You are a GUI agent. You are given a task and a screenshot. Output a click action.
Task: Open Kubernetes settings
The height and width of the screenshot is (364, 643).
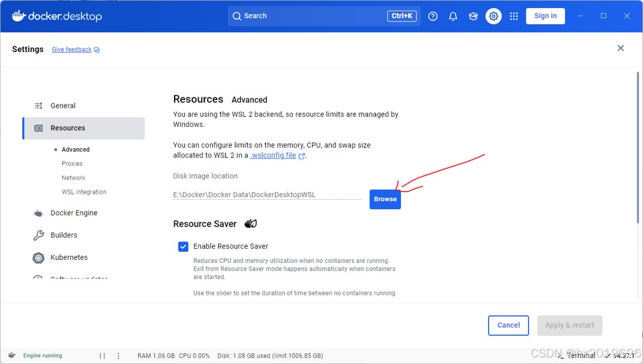point(69,257)
